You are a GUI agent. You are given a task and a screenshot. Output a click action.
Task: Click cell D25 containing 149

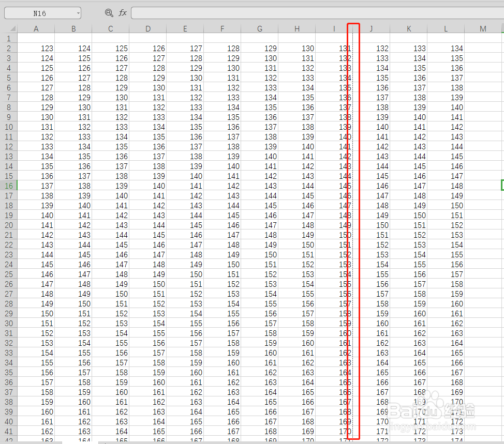[148, 274]
